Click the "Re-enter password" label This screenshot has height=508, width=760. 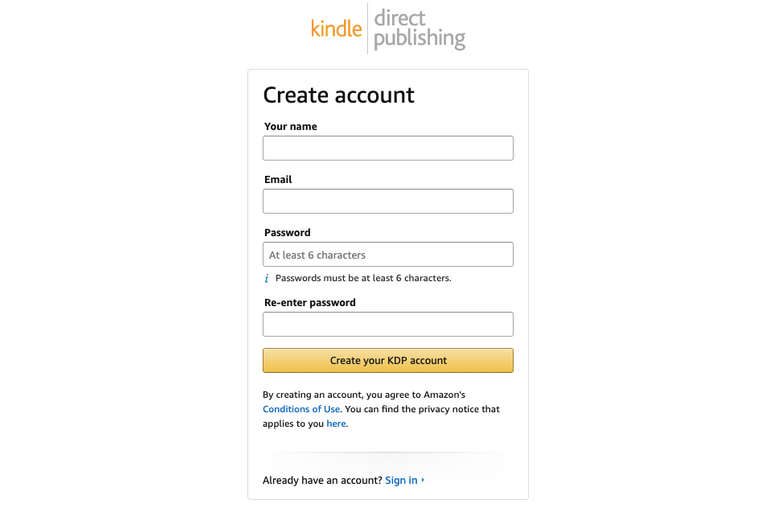(310, 303)
